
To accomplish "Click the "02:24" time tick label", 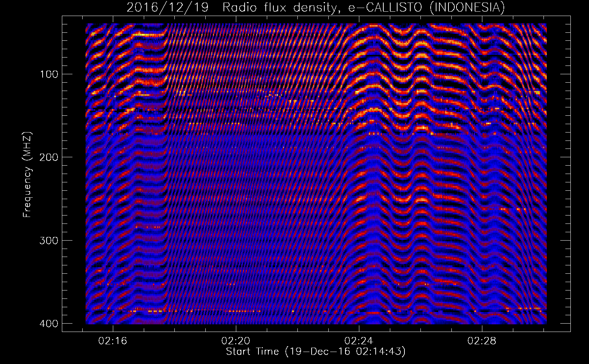I will (359, 341).
